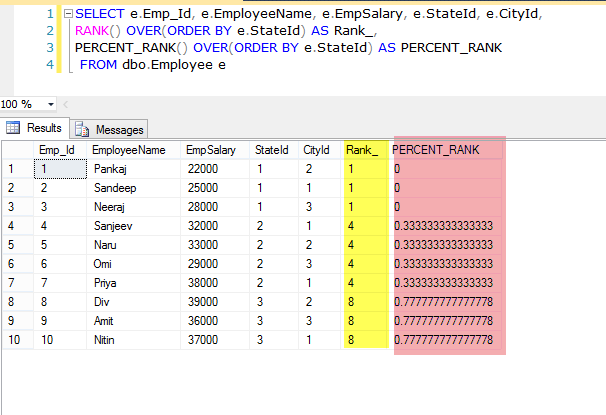606x415 pixels.
Task: Select the PERCENT_RANK column header
Action: 445,150
